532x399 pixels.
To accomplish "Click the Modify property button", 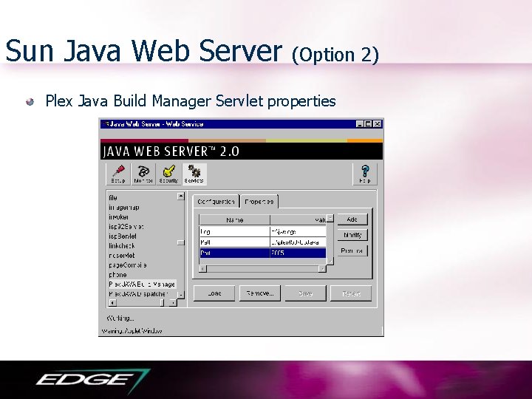I will [352, 235].
